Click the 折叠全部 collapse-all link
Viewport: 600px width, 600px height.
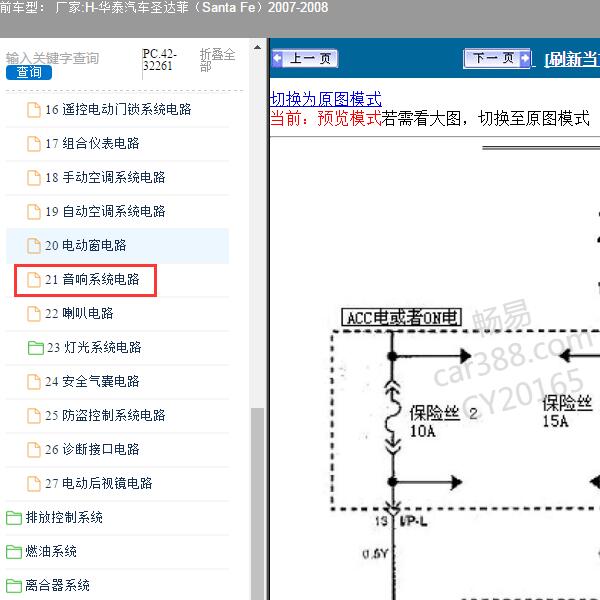[217, 60]
